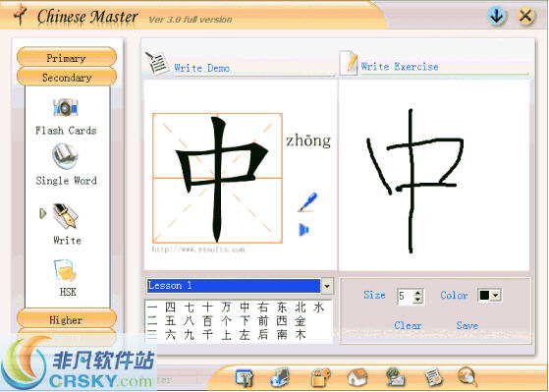
Task: Switch to the Primary level
Action: 67,57
